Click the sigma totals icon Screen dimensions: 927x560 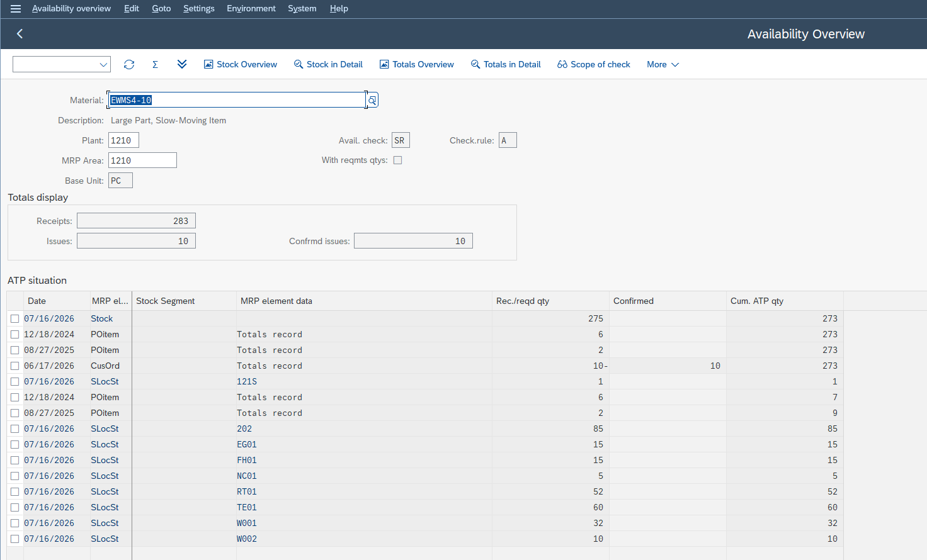click(155, 64)
